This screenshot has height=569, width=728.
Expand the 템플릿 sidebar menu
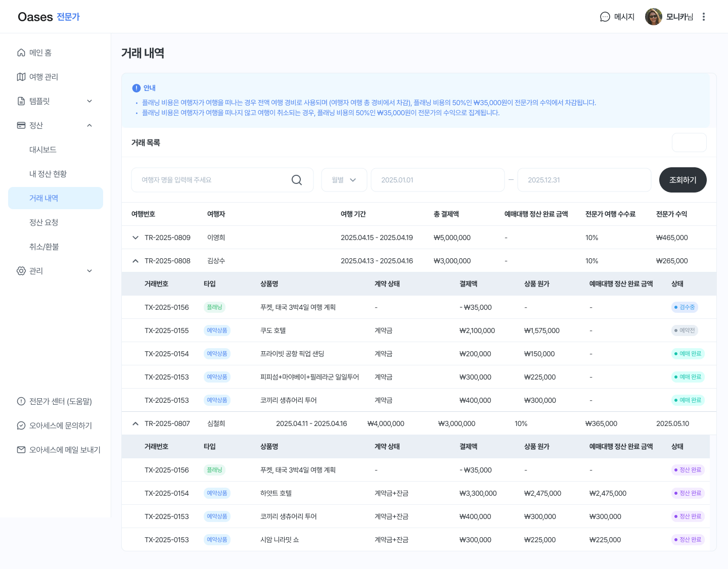tap(89, 101)
